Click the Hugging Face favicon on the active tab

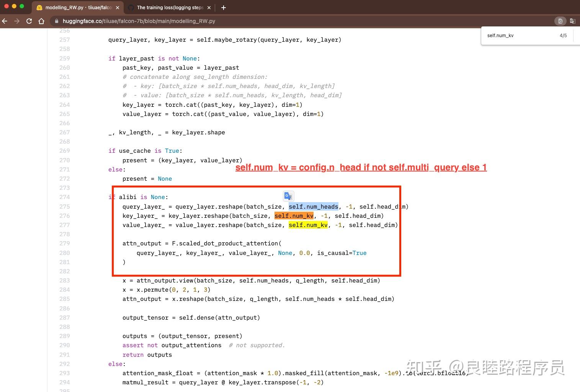click(x=39, y=7)
